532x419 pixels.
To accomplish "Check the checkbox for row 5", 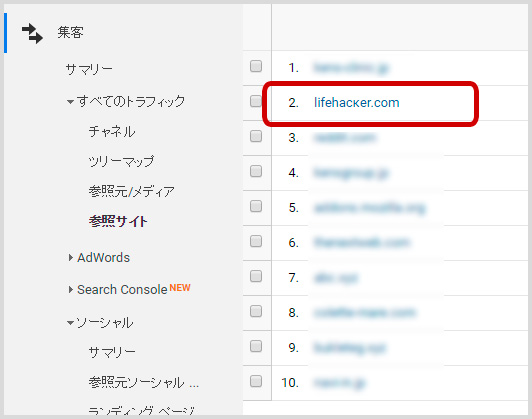I will (x=256, y=206).
